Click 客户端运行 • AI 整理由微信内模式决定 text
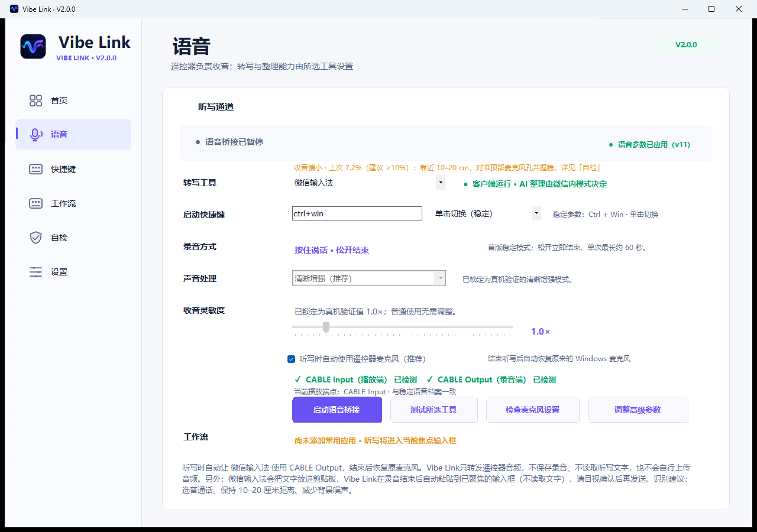The width and height of the screenshot is (757, 532). pos(539,184)
